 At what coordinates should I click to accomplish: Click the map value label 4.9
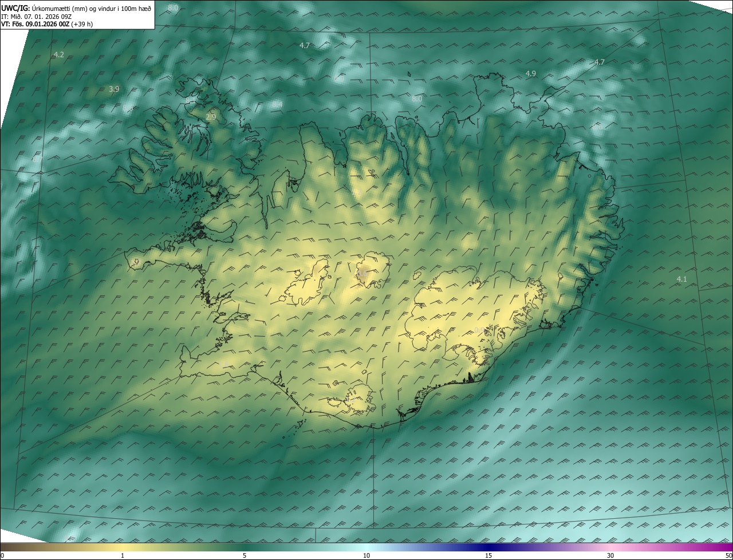tap(530, 73)
